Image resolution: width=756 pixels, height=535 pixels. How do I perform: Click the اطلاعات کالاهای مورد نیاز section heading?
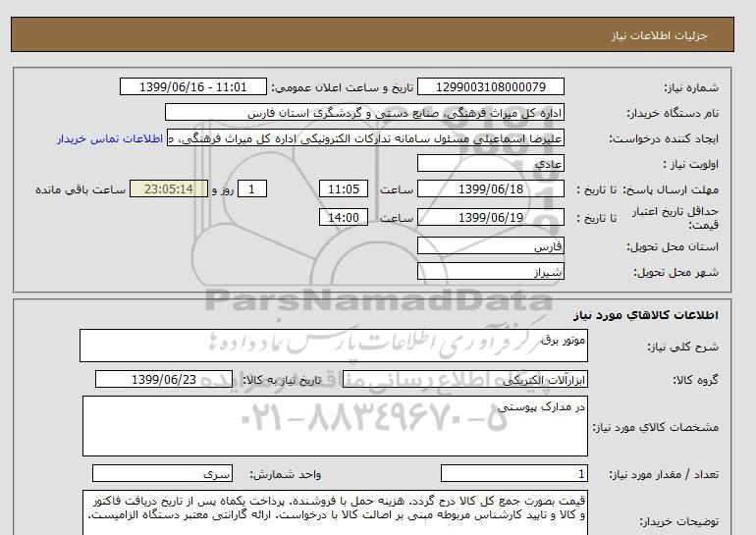pyautogui.click(x=646, y=315)
